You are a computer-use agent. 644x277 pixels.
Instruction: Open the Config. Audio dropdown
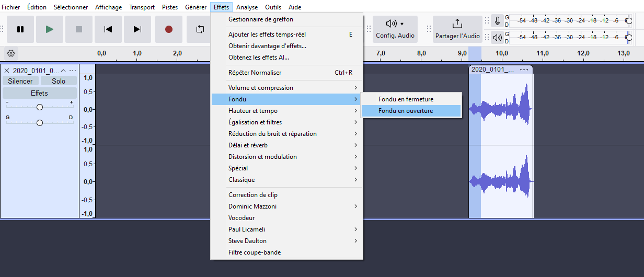395,29
